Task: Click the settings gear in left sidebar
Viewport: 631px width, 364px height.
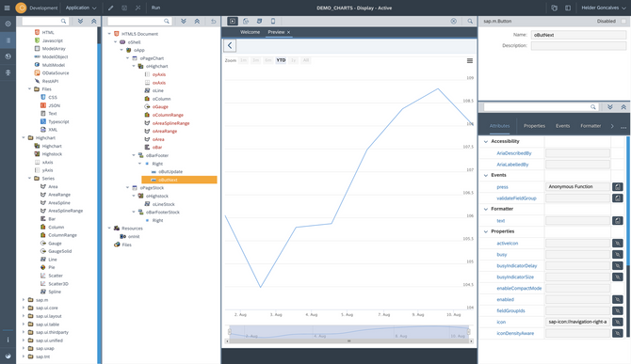Action: tap(8, 24)
